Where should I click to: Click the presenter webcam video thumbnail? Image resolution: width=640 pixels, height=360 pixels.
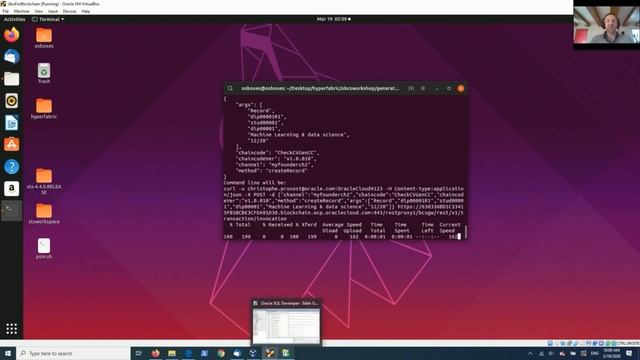(607, 25)
